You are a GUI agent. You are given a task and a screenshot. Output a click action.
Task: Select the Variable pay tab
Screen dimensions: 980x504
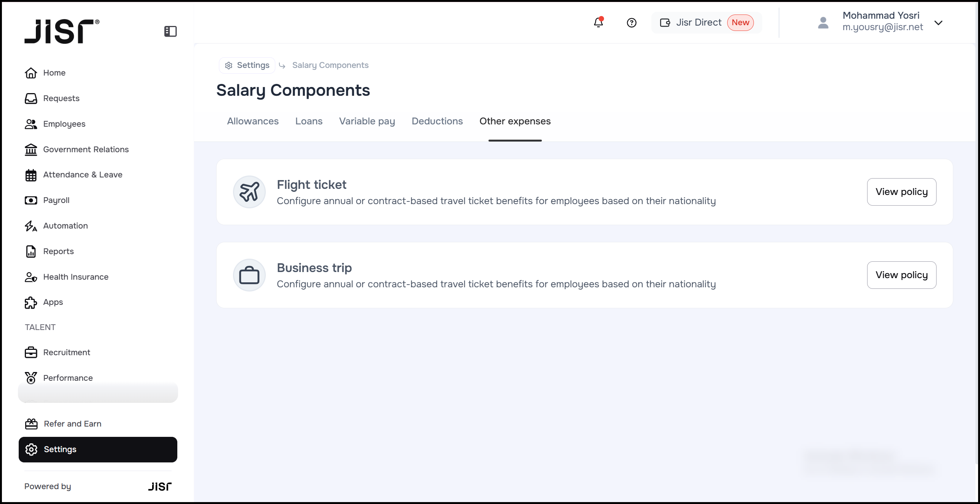(x=367, y=121)
